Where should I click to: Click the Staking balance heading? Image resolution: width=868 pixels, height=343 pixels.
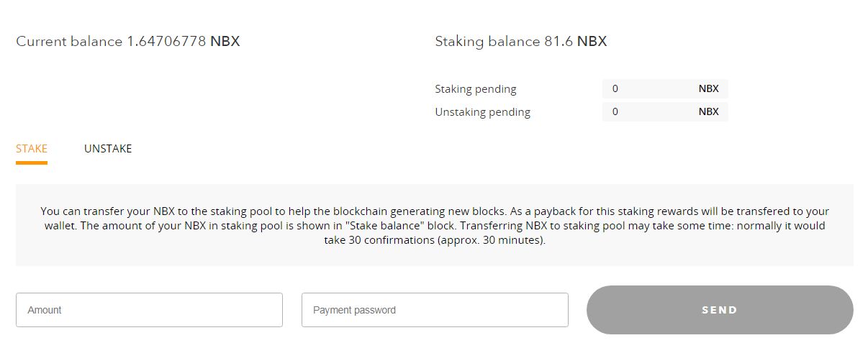coord(487,42)
